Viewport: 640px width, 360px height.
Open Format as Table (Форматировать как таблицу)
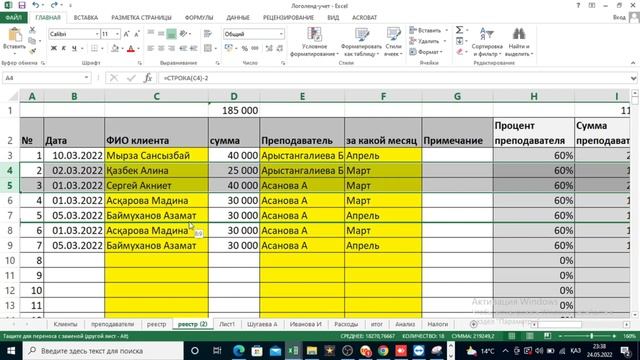(x=361, y=42)
